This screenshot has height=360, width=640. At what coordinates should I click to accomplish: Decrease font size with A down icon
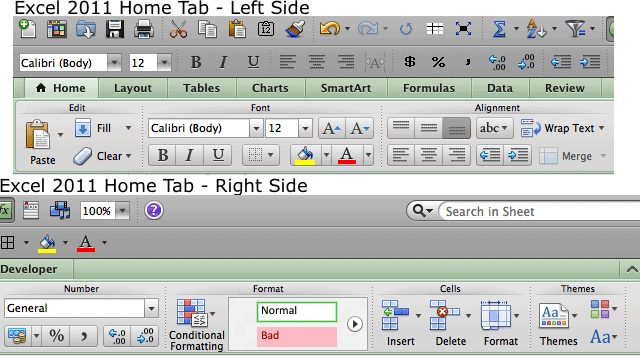click(360, 129)
